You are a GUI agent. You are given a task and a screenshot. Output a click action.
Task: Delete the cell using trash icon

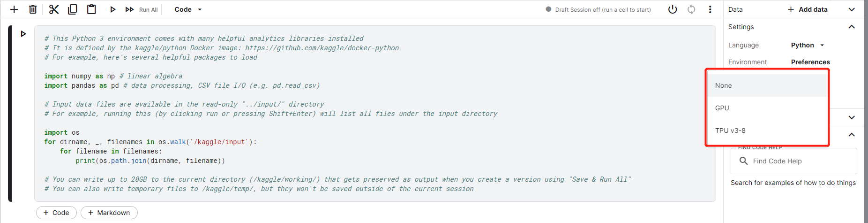click(x=33, y=9)
